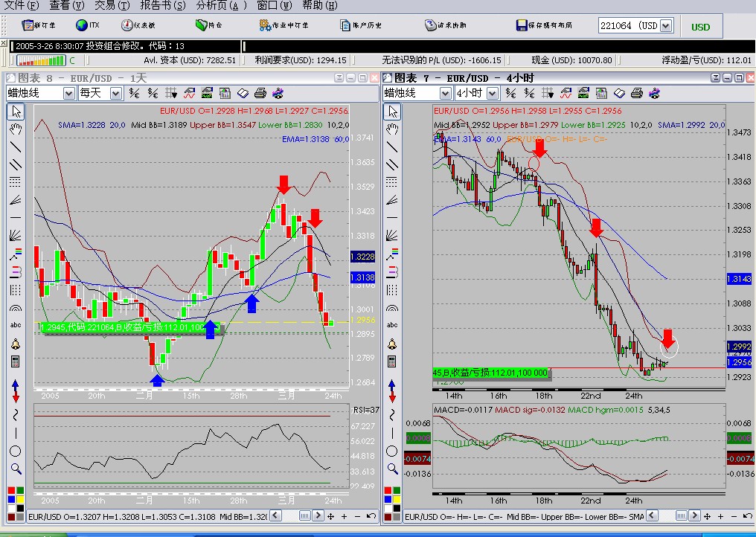Click the buy/sell arrows icon in 4-hour chart
The height and width of the screenshot is (537, 756).
pos(391,390)
